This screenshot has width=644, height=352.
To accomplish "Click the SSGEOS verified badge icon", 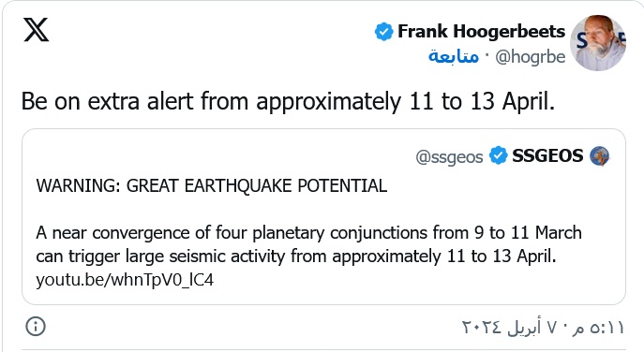I will click(498, 155).
